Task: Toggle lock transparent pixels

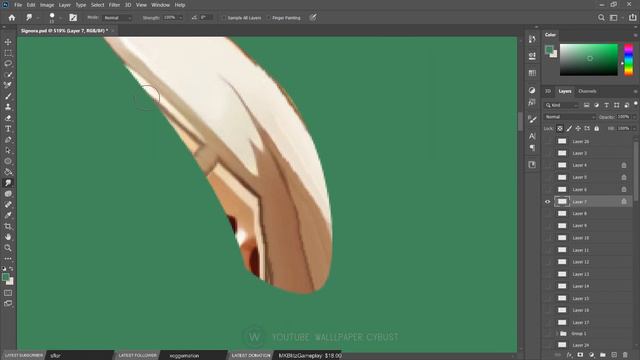Action: tap(560, 129)
